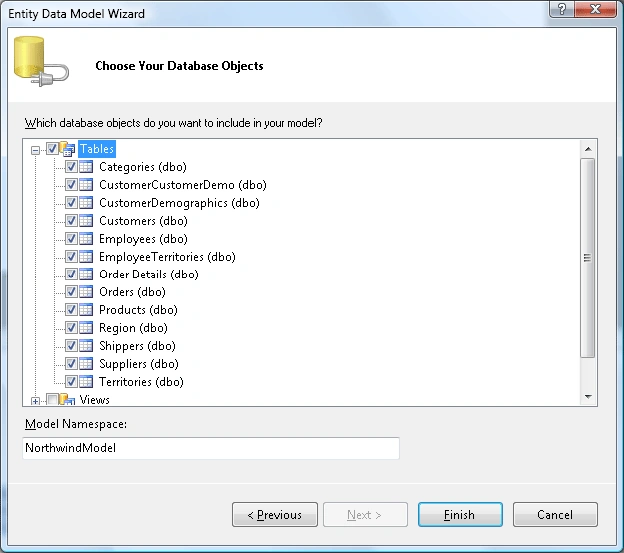The width and height of the screenshot is (624, 553).
Task: Click the Products table icon
Action: [x=86, y=310]
